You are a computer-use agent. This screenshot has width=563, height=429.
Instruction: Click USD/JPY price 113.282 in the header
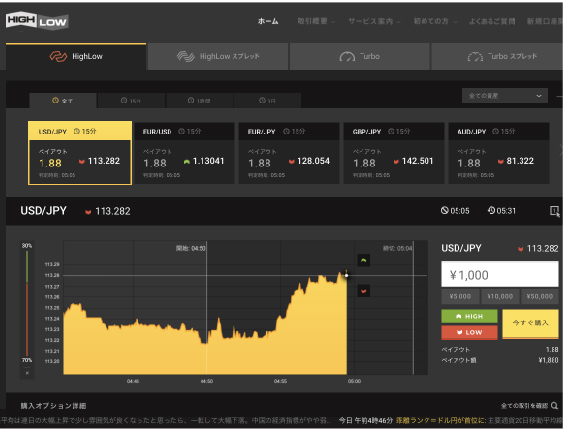coord(113,211)
